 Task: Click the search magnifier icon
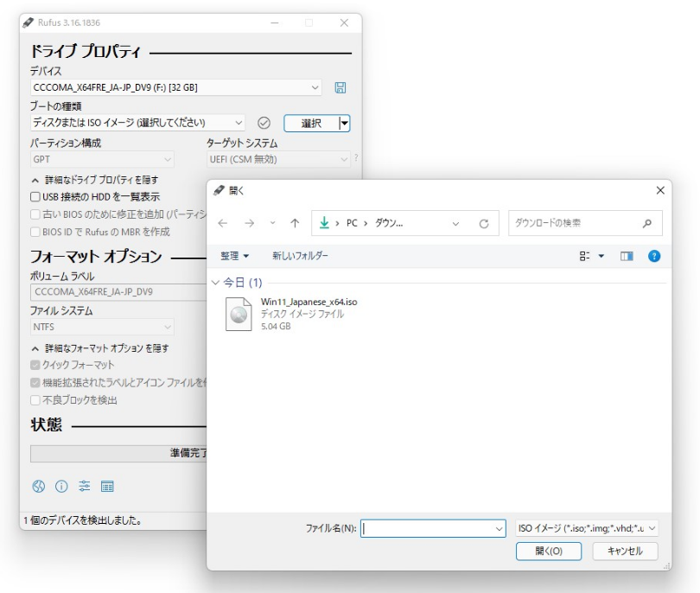click(647, 223)
